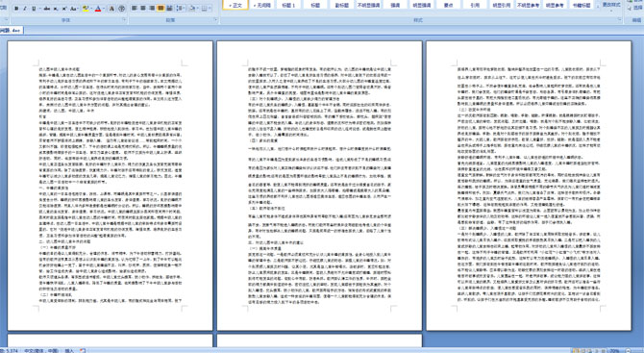Apply red font color

[98, 9]
